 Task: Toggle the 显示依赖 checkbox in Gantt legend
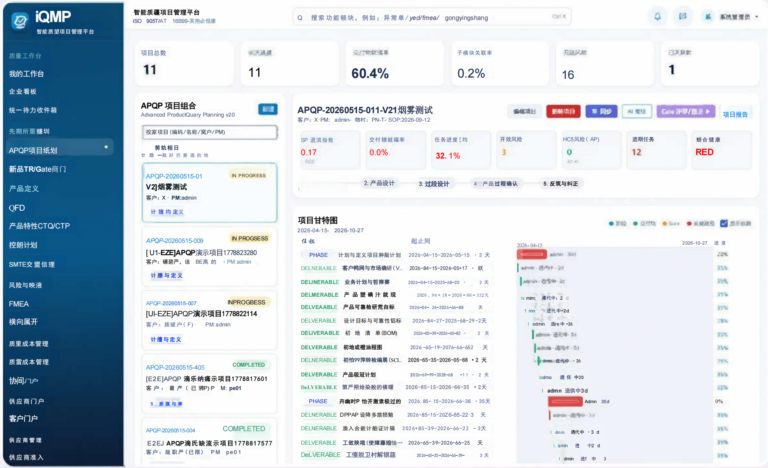point(724,223)
